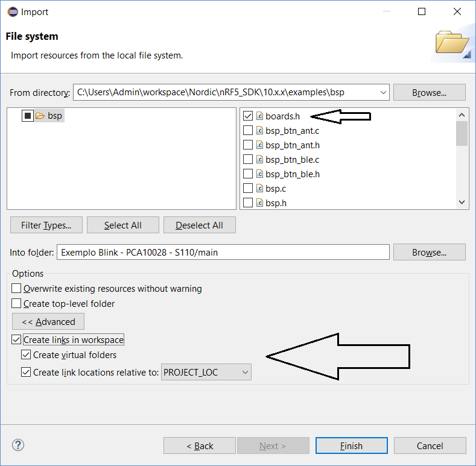Check the bsp.c checkbox

248,189
